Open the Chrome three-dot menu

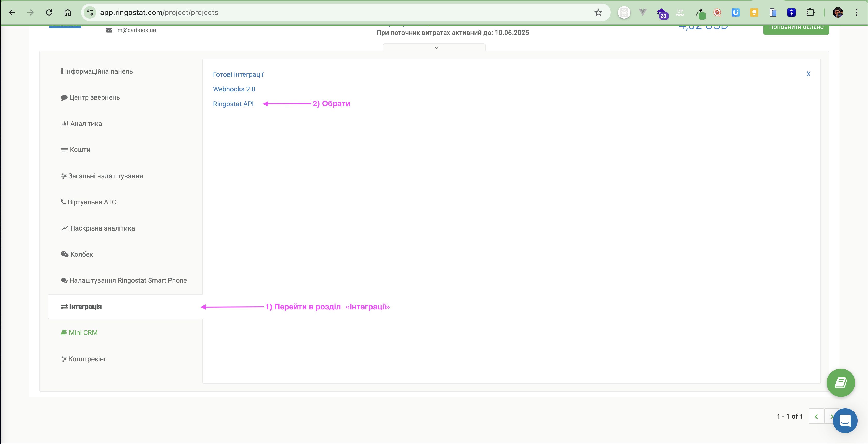pos(856,12)
